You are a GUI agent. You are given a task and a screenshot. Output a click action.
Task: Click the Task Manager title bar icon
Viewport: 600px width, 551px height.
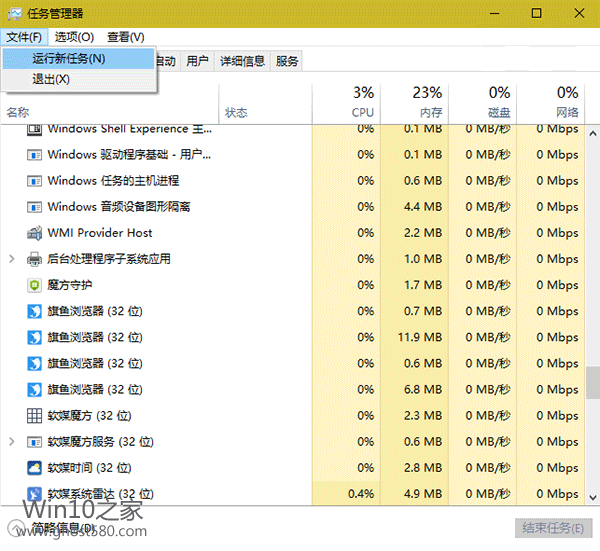pos(15,14)
